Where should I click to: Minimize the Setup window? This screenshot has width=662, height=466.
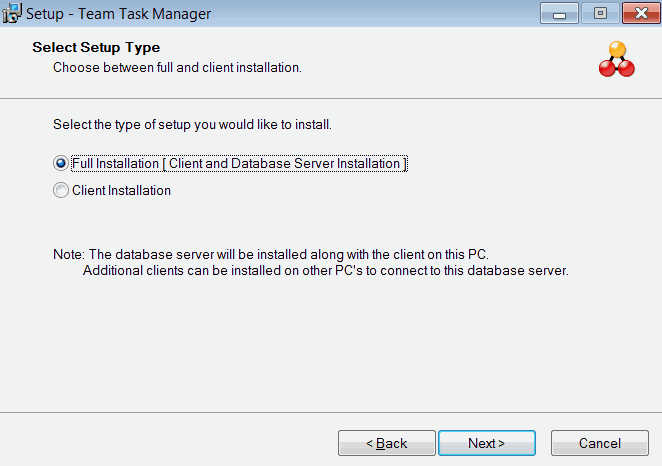click(x=558, y=14)
